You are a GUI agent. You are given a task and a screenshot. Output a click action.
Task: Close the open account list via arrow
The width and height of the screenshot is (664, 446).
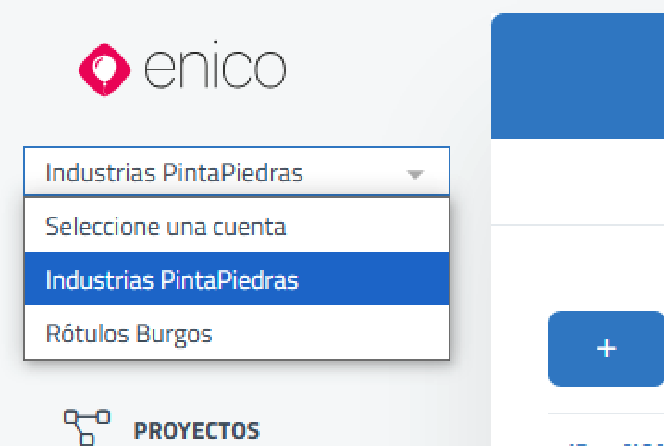416,174
